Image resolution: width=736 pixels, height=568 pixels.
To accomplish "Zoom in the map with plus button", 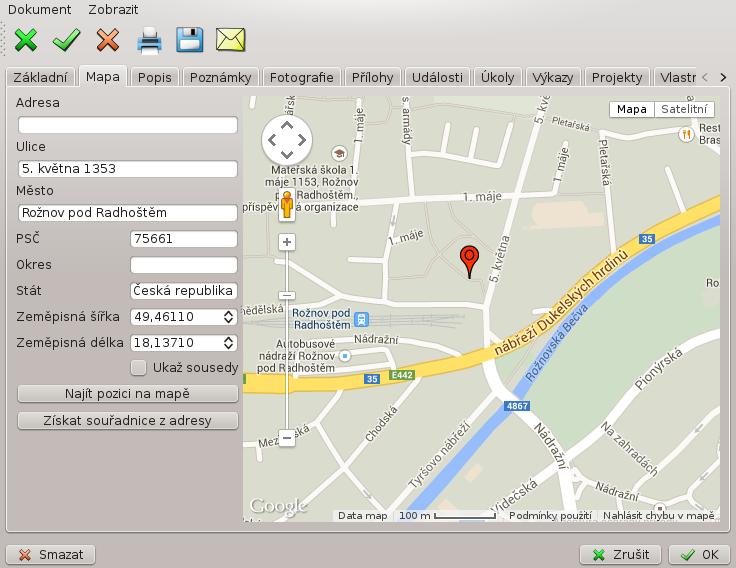I will click(287, 242).
